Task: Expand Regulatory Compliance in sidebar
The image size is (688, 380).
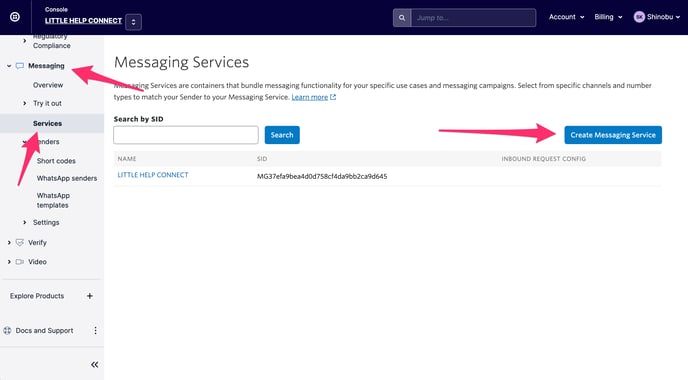Action: pos(25,40)
